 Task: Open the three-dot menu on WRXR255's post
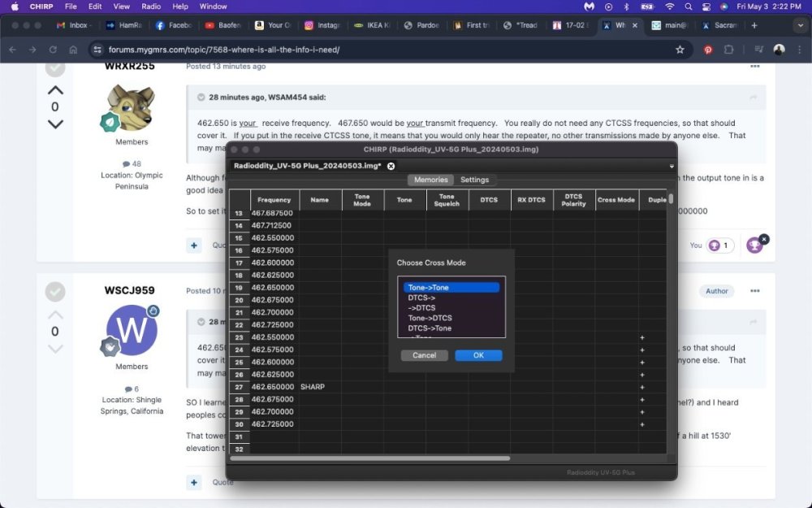(x=755, y=67)
